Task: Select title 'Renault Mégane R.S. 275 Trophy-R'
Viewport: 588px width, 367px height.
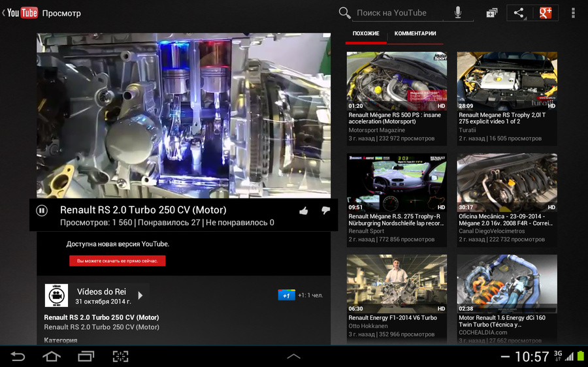Action: (396, 219)
